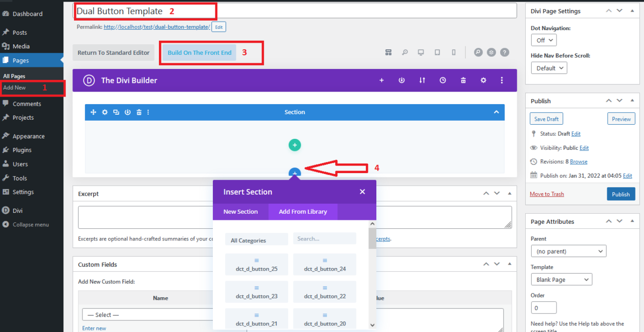
Task: Edit the page visibility link
Action: (x=584, y=148)
